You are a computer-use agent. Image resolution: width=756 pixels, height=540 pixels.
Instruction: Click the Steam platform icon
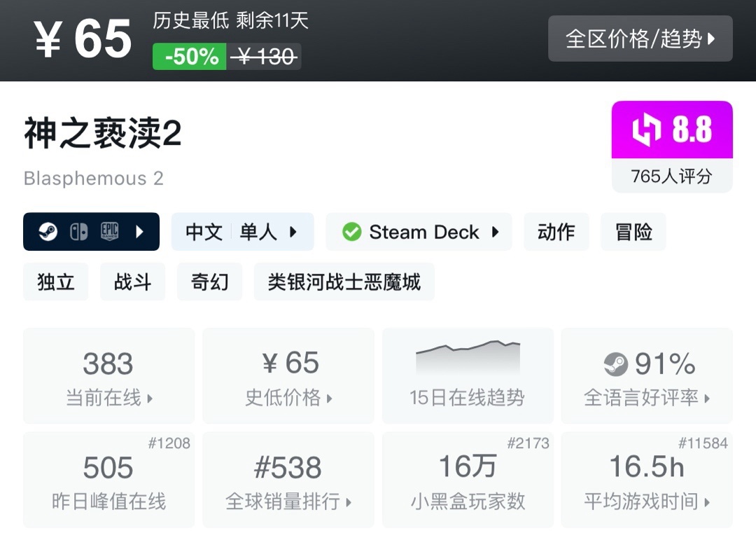point(48,232)
